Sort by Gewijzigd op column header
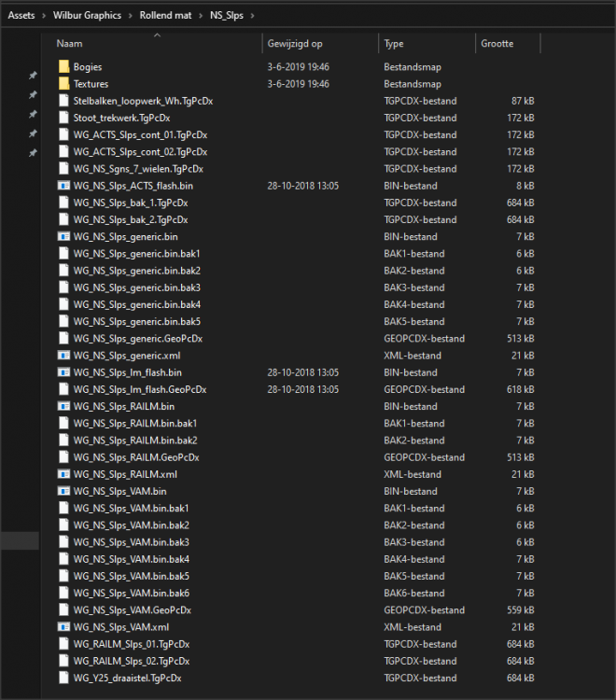Viewport: 616px width, 700px height. click(295, 44)
